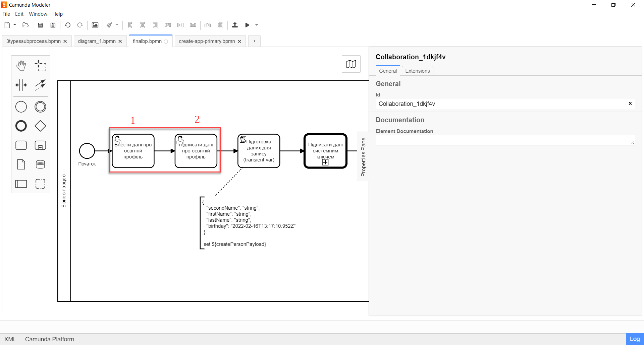644x345 pixels.
Task: Activate the global connect tool
Action: coord(40,85)
